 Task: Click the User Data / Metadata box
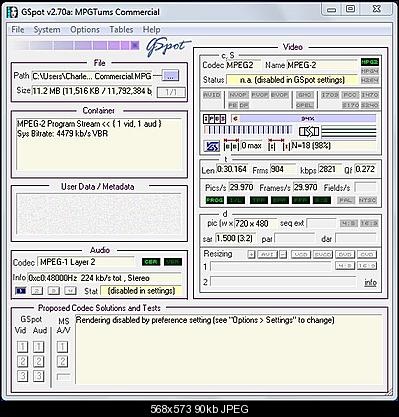[99, 214]
